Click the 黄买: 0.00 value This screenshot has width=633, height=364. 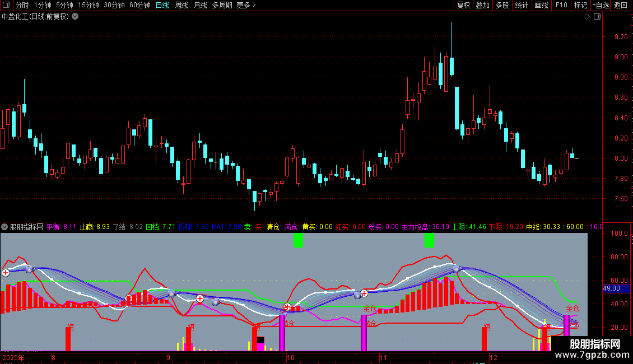[317, 227]
